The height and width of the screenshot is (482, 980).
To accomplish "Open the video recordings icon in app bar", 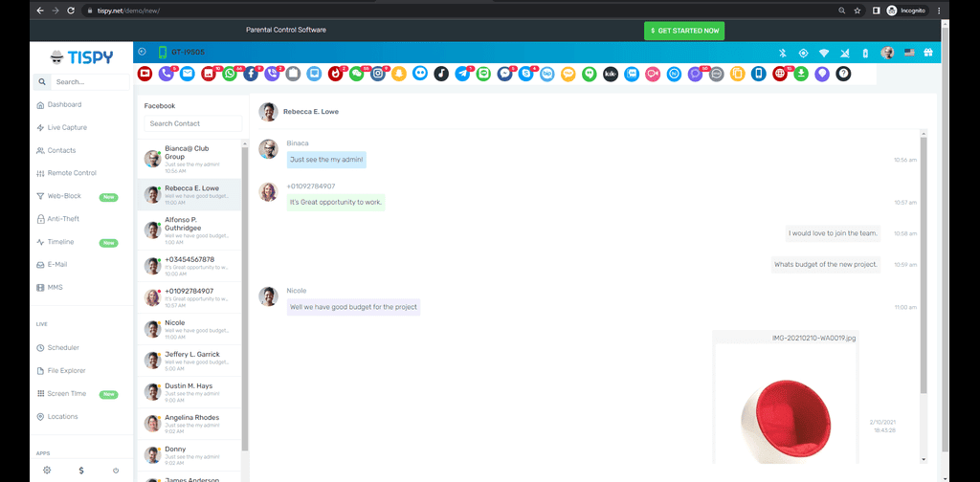I will (x=145, y=74).
